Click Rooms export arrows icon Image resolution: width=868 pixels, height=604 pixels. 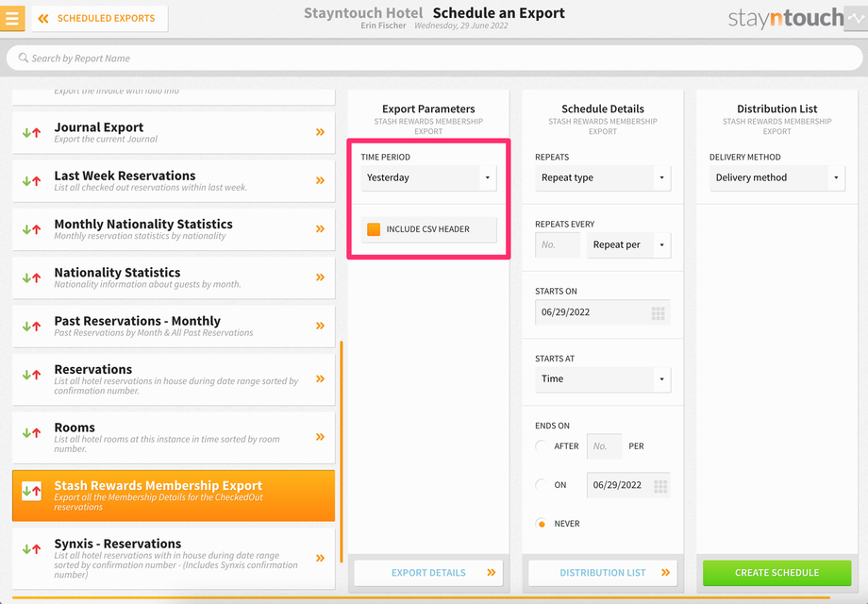click(31, 433)
